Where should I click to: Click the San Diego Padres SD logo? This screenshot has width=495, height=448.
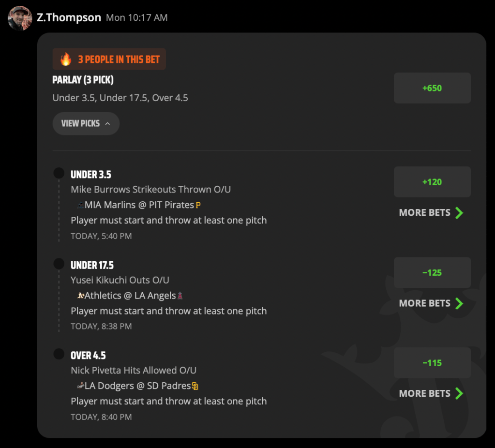(x=195, y=386)
